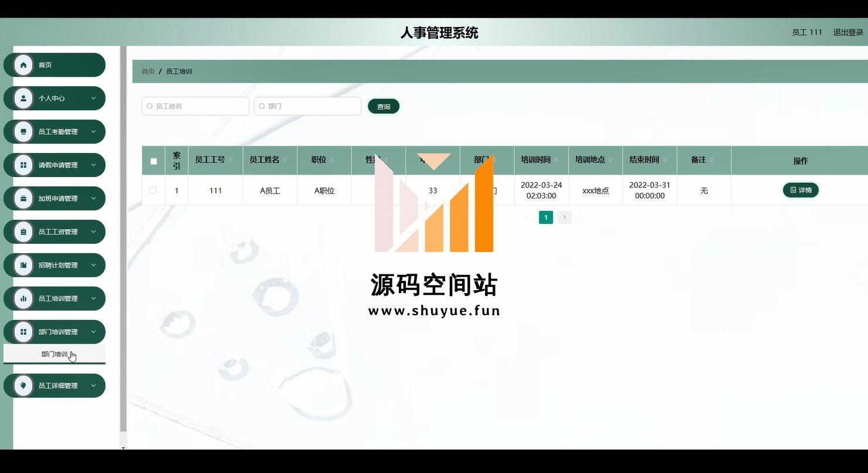Sort by 结束时间 column arrows
Screen dimensions: 868x473
665,160
